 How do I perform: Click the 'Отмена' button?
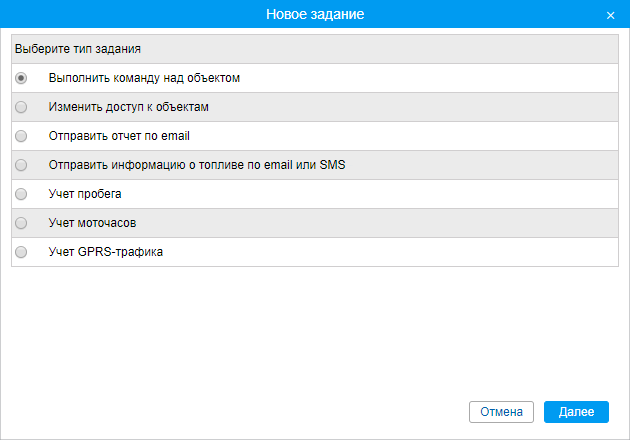pos(501,412)
